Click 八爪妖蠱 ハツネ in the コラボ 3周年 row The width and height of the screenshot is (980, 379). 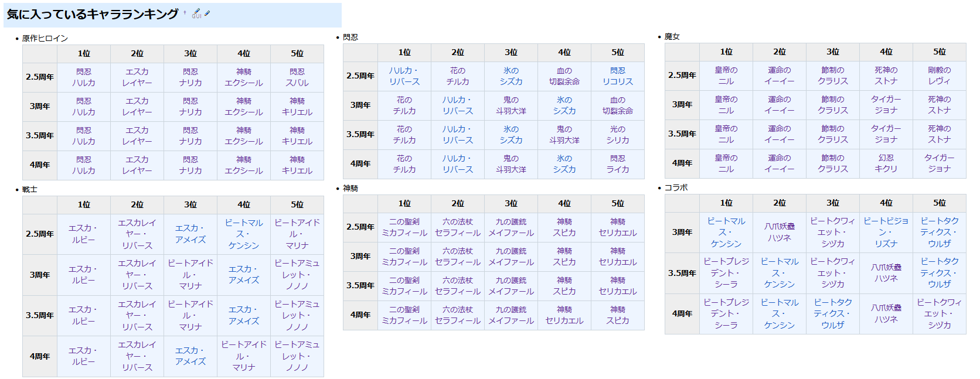(779, 233)
